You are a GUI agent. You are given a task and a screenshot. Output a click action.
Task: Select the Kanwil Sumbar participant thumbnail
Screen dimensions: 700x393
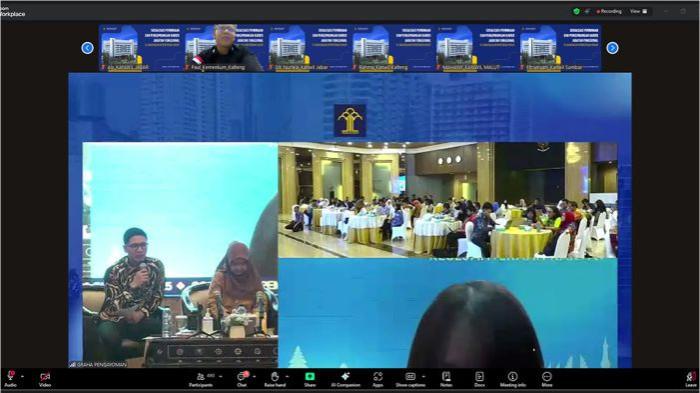click(x=559, y=48)
